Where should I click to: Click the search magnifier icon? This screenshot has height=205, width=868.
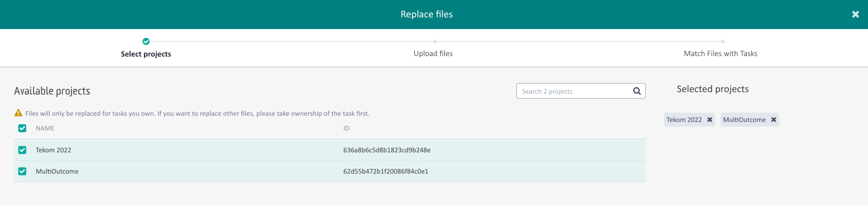pos(637,91)
